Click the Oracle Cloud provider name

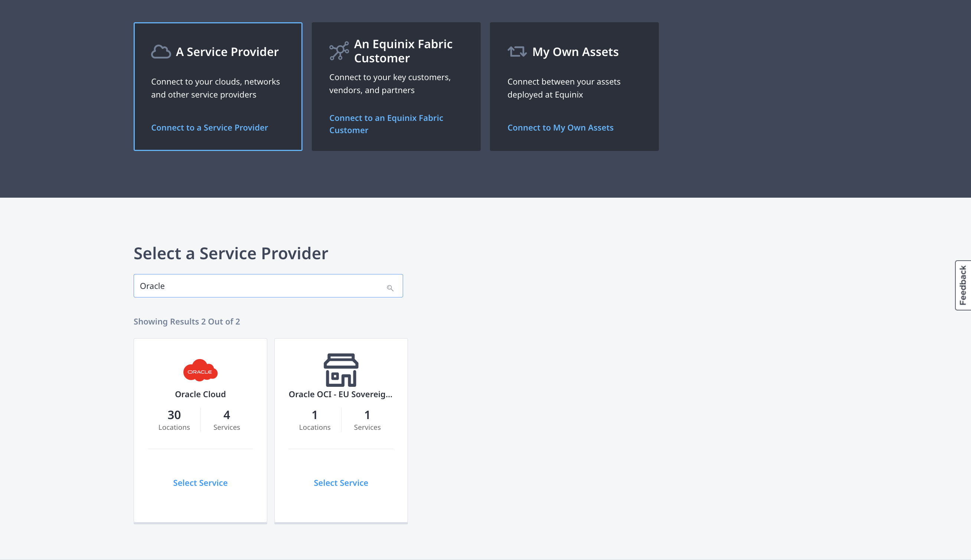tap(200, 394)
